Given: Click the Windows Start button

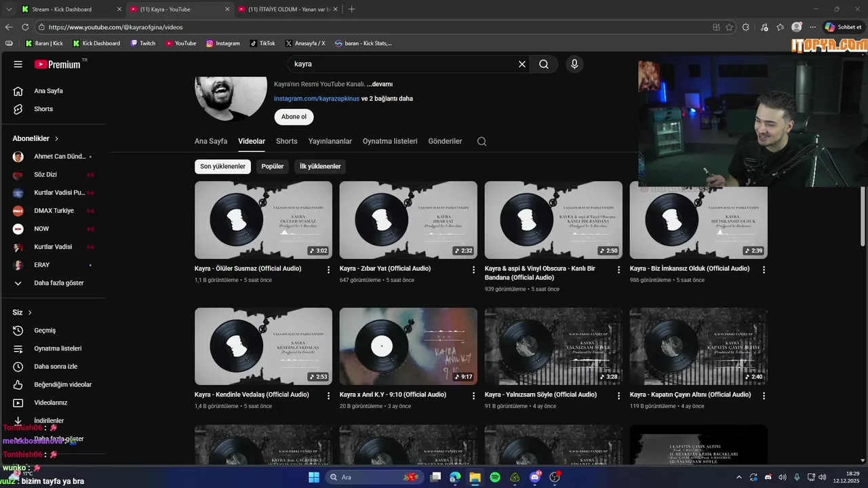Looking at the screenshot, I should click(x=314, y=477).
